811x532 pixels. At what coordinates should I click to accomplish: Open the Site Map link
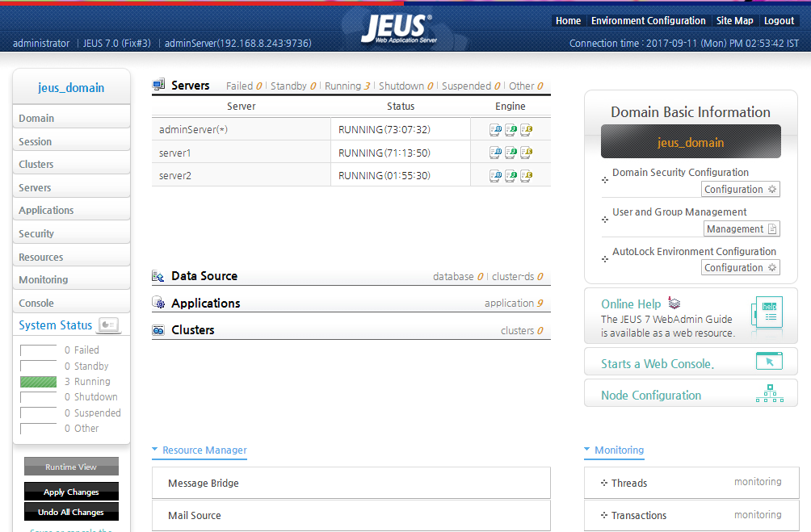tap(734, 21)
